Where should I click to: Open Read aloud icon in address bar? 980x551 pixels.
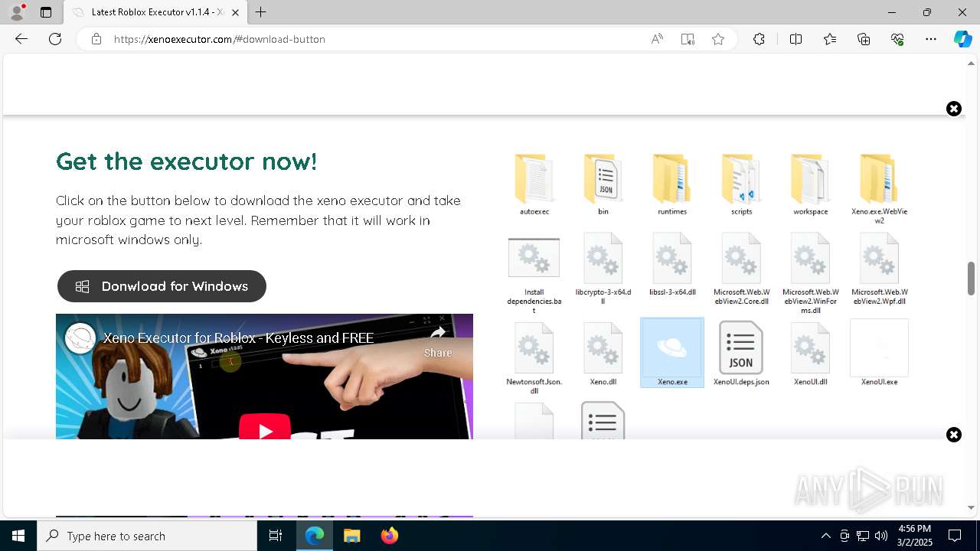(657, 39)
